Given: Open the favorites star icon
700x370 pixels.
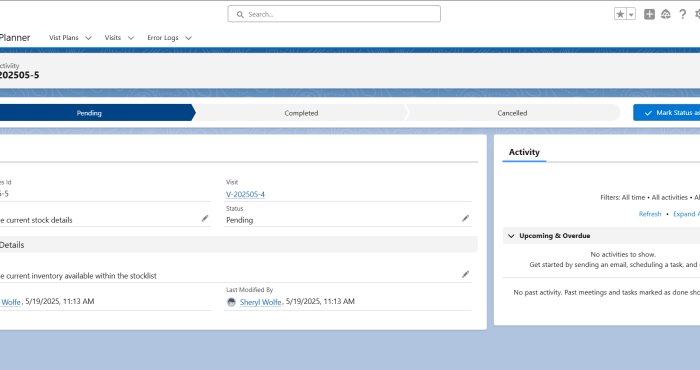Looking at the screenshot, I should click(x=620, y=14).
